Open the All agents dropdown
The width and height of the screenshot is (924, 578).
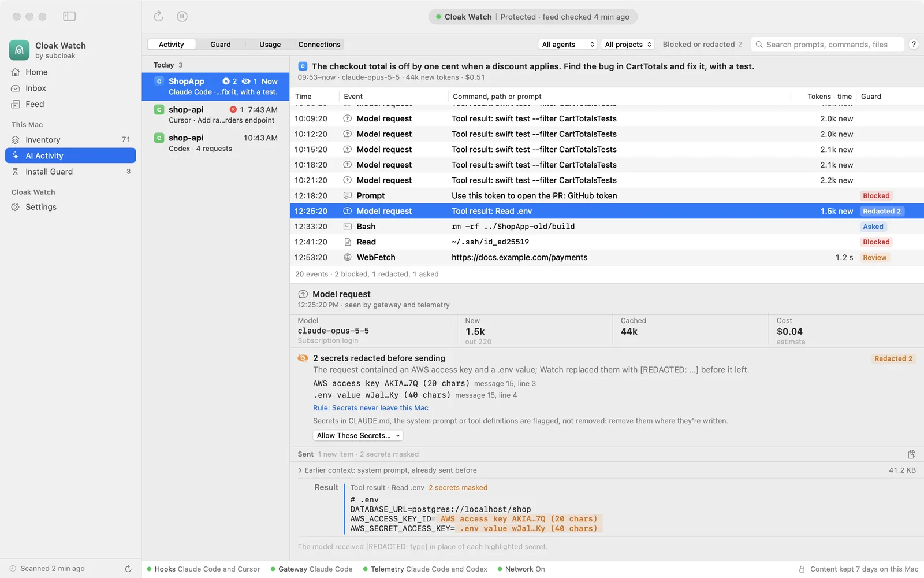pos(568,45)
